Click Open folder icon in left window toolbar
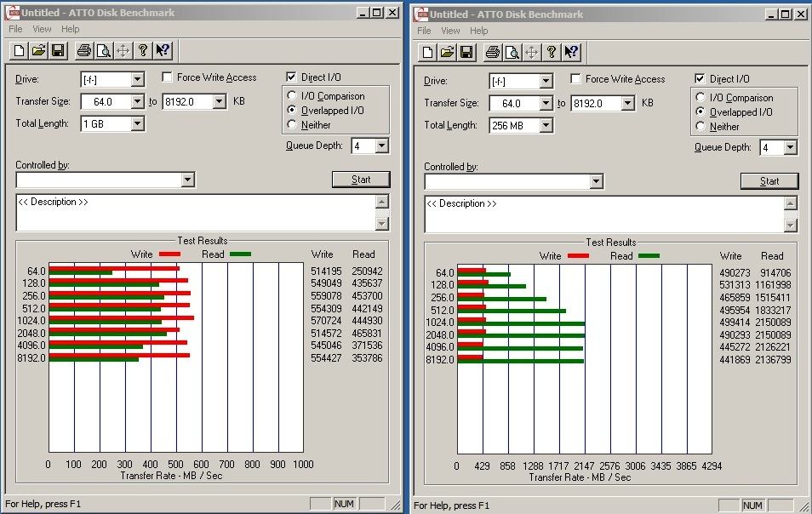812x514 pixels. pos(39,50)
